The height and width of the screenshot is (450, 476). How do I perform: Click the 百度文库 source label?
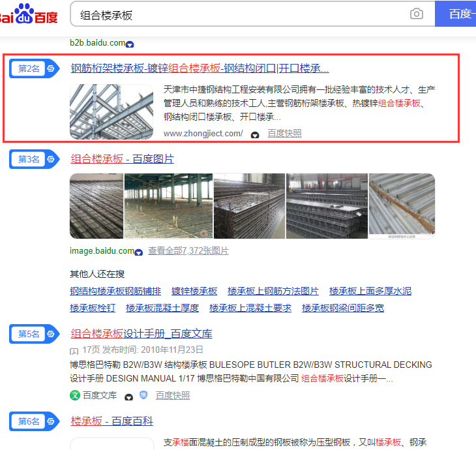tap(100, 395)
